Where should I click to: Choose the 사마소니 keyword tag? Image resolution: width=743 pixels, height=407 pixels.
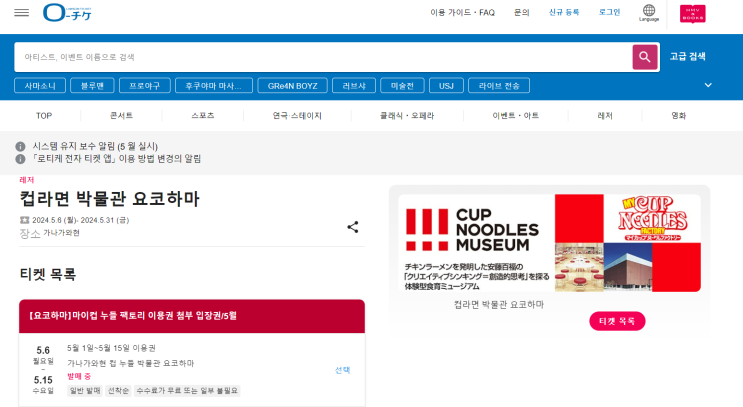coord(40,86)
